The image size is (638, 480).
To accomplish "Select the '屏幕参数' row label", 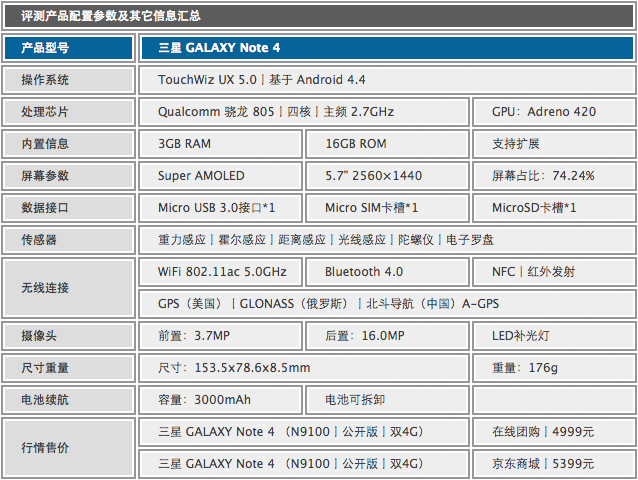I will point(68,176).
